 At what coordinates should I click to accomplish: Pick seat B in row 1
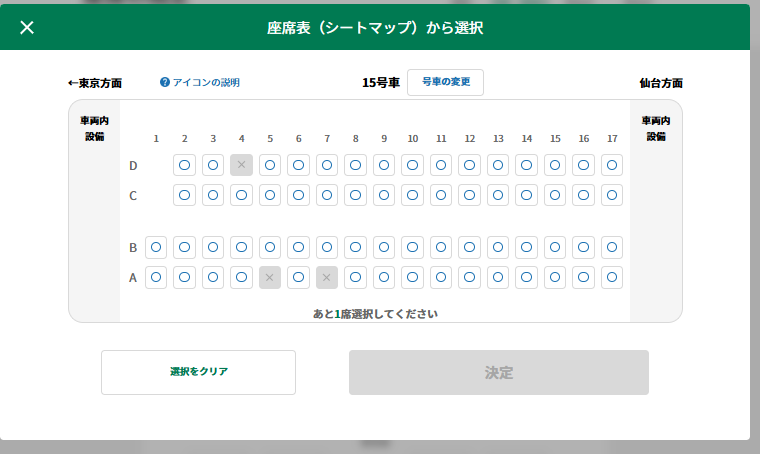(156, 247)
